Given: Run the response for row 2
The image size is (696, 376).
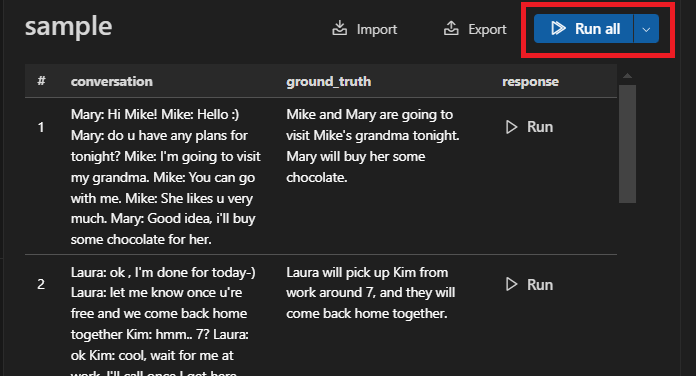Looking at the screenshot, I should (x=530, y=284).
